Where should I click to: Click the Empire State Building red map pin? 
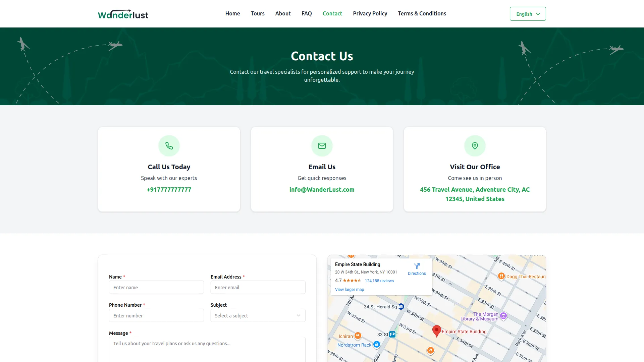point(436,330)
